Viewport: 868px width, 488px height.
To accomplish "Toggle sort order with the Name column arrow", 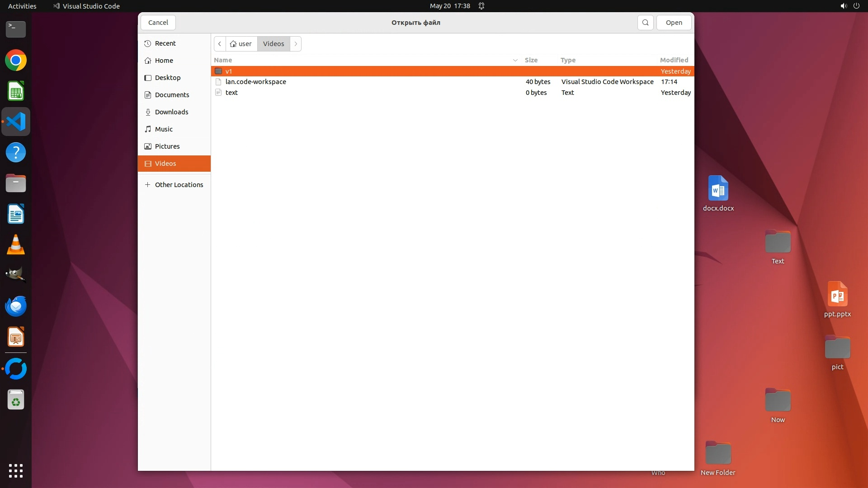I will [x=515, y=60].
